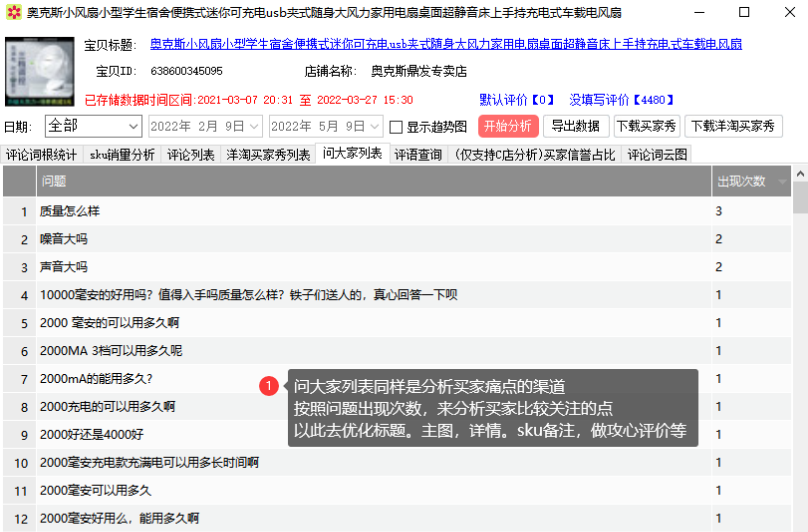Enable the 显示趋势图 checkbox
808x532 pixels.
coord(396,127)
